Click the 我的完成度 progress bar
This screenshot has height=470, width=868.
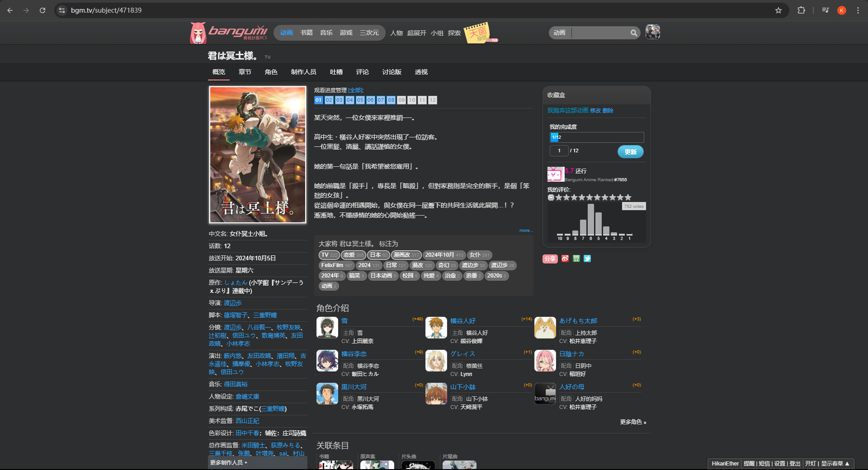[597, 137]
